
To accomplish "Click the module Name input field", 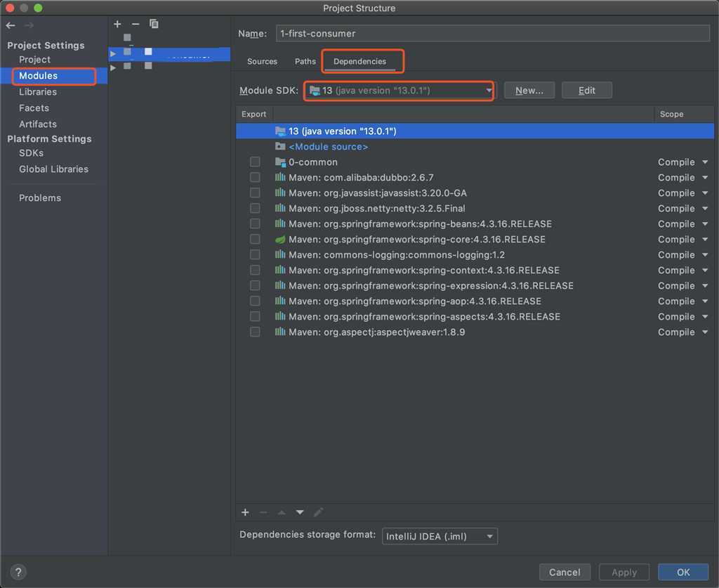I will point(493,34).
